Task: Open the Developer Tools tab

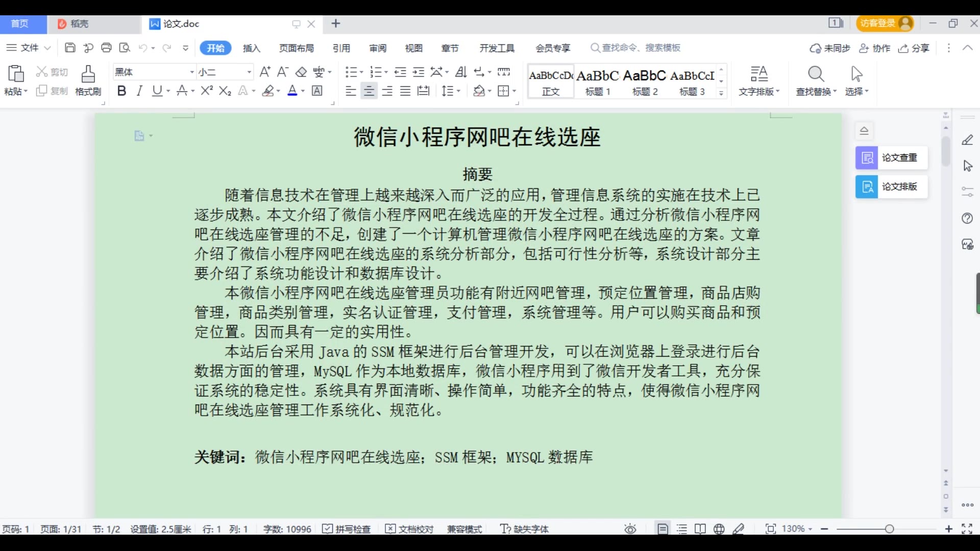Action: 497,48
